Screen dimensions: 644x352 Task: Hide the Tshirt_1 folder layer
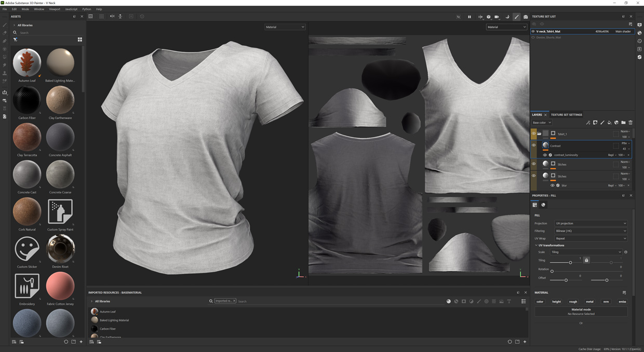[533, 134]
